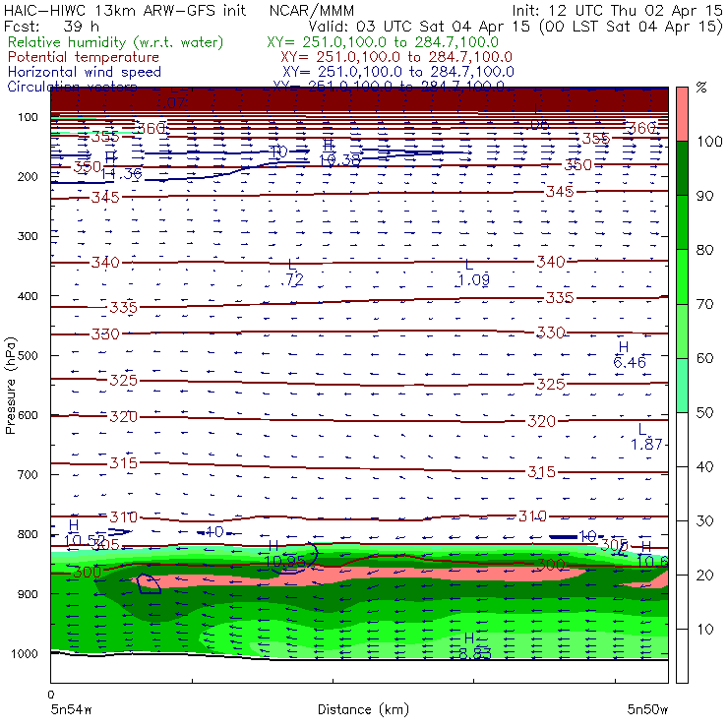
Task: Click the 'Distance (km)' axis title
Action: [363, 709]
